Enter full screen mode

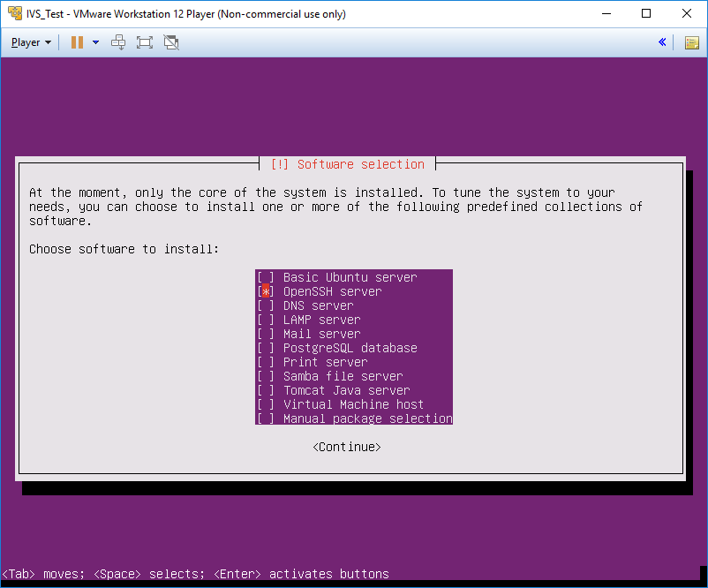pos(145,42)
